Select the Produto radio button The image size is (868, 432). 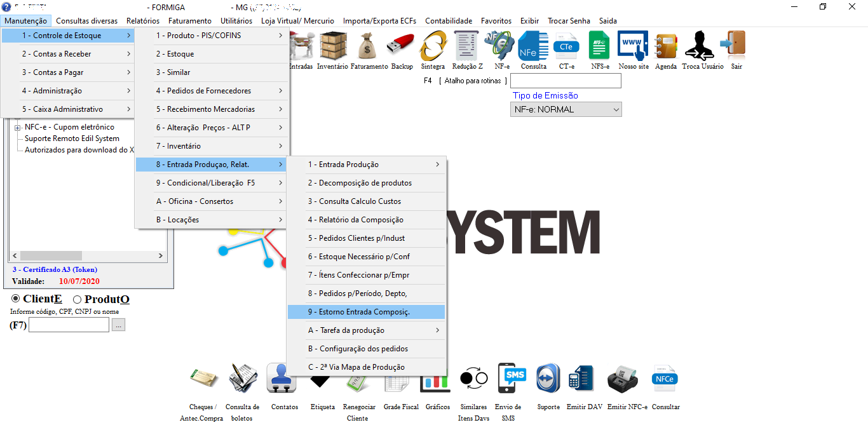tap(78, 299)
